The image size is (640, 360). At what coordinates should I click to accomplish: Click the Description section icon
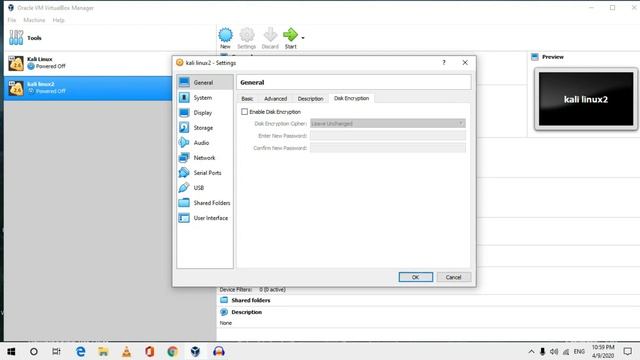pos(224,312)
